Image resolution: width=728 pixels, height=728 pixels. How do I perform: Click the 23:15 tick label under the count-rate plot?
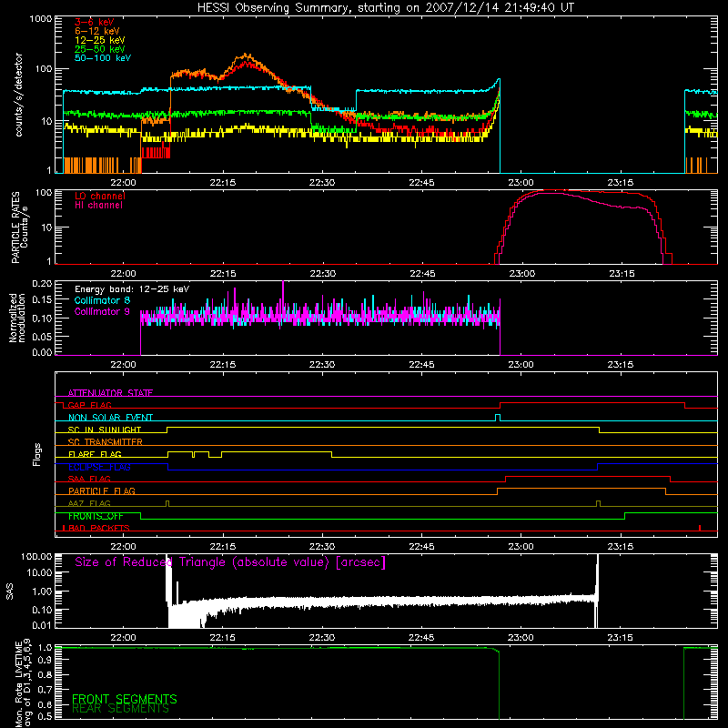pos(621,183)
